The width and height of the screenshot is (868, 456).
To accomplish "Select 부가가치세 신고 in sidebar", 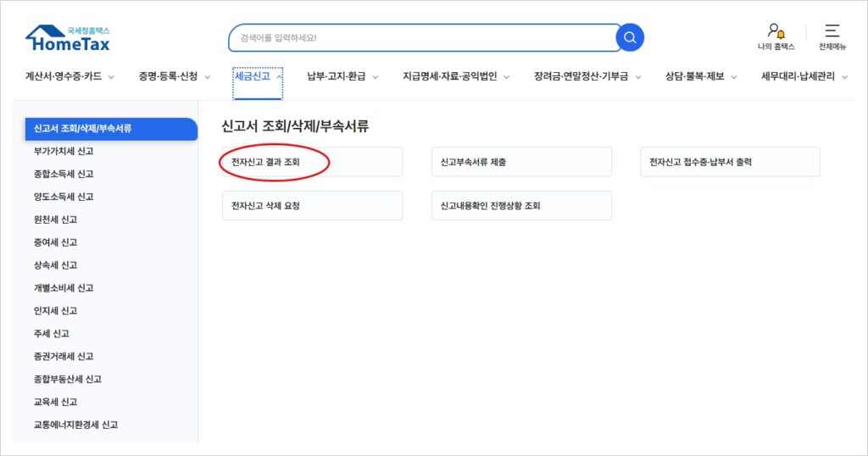I will point(64,151).
